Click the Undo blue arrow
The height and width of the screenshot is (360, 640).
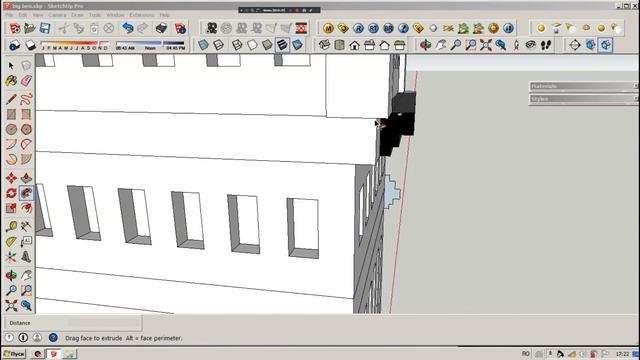[x=128, y=28]
